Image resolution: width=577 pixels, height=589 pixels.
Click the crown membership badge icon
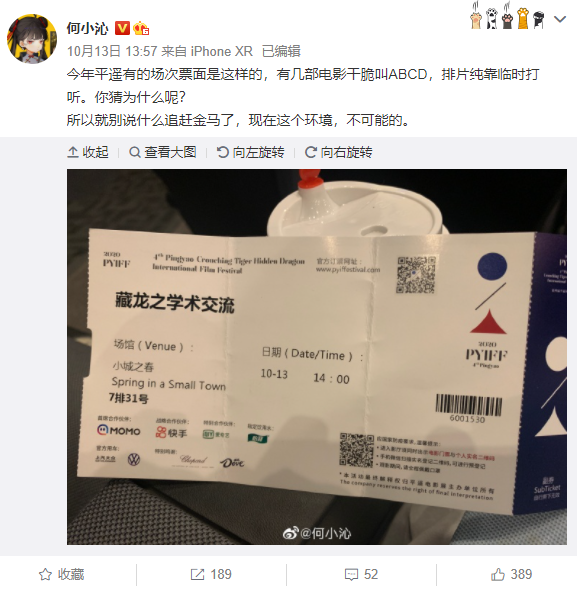141,29
